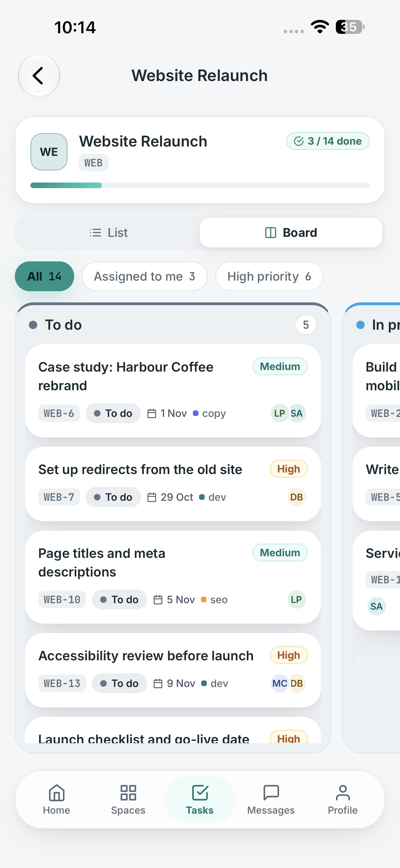Tap the LP avatar on WEB-6 card
This screenshot has width=400, height=868.
coord(279,413)
